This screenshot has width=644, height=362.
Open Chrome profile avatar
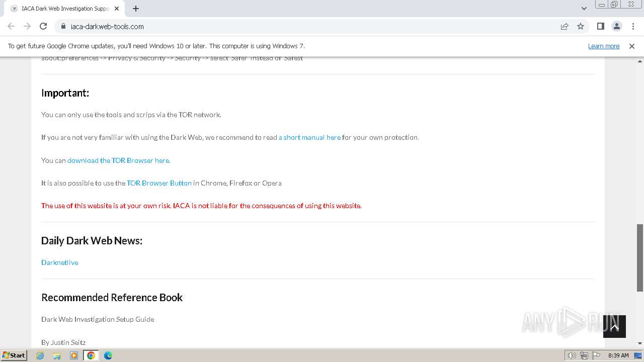pyautogui.click(x=616, y=26)
